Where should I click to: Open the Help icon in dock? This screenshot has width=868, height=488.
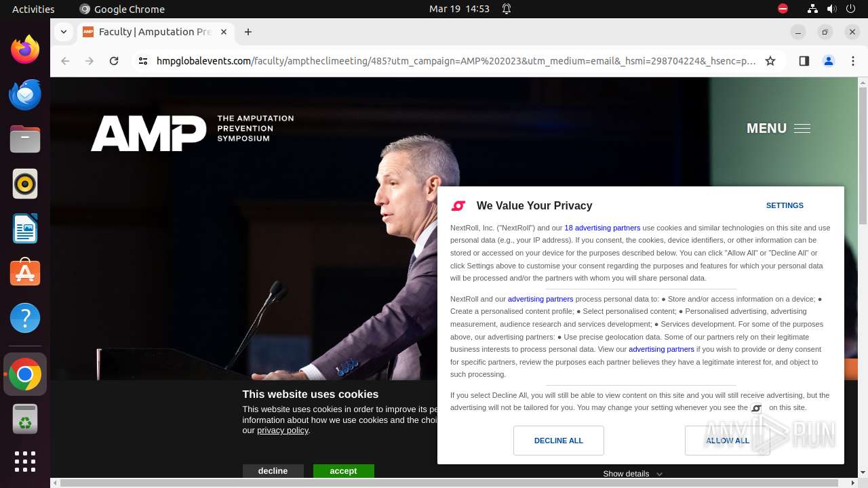(x=25, y=318)
